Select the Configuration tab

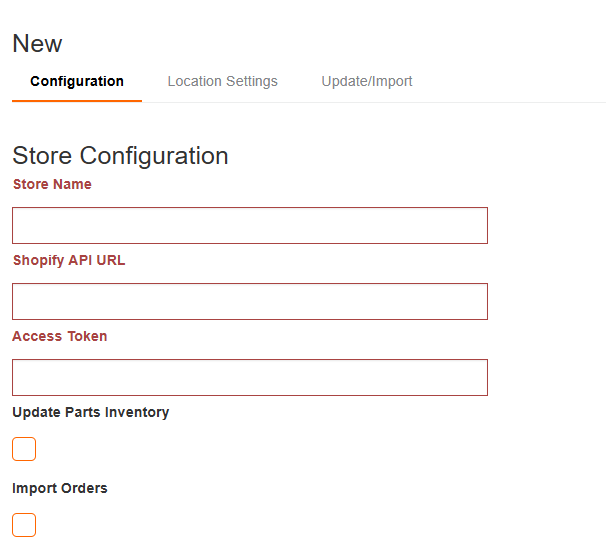77,81
